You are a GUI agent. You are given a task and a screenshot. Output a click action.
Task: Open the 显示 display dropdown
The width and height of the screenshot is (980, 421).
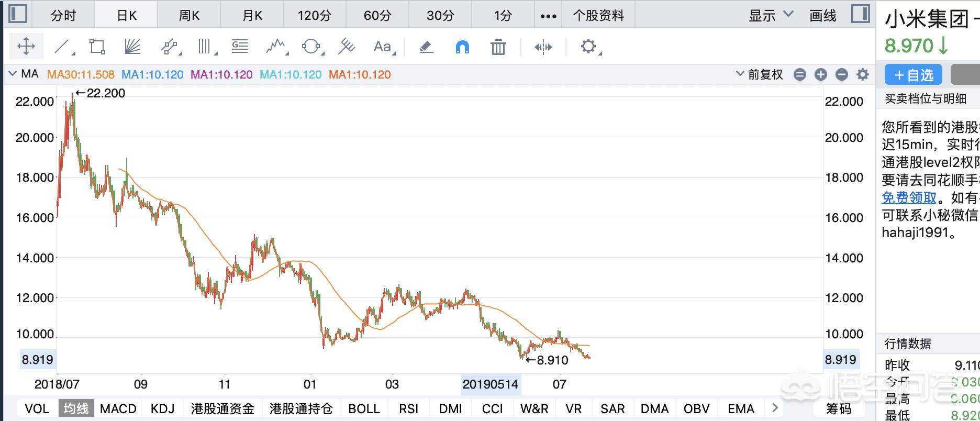click(771, 15)
